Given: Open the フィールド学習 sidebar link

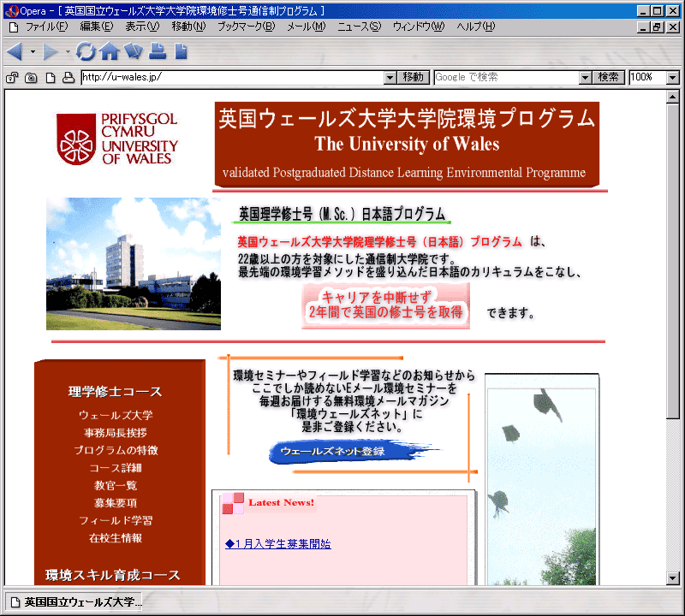Looking at the screenshot, I should [116, 520].
